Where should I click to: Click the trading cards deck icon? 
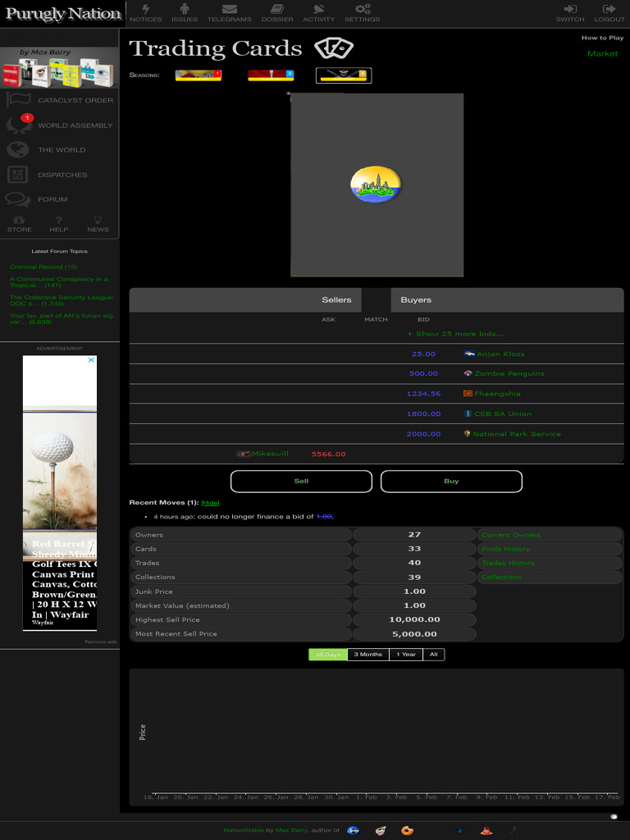(334, 48)
